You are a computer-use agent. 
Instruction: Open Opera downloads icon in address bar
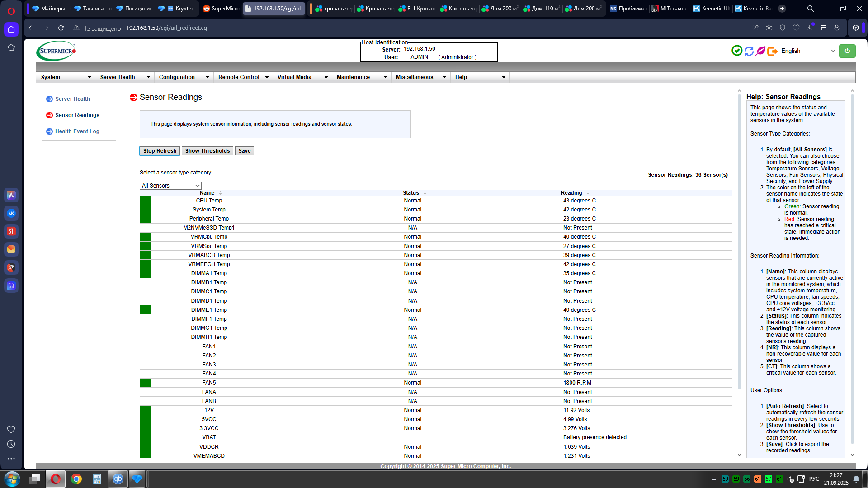pos(810,28)
